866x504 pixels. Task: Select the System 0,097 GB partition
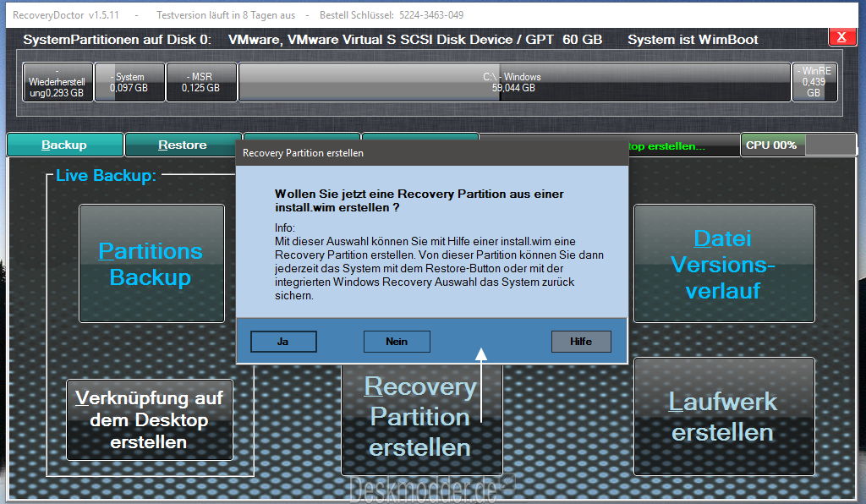[129, 82]
